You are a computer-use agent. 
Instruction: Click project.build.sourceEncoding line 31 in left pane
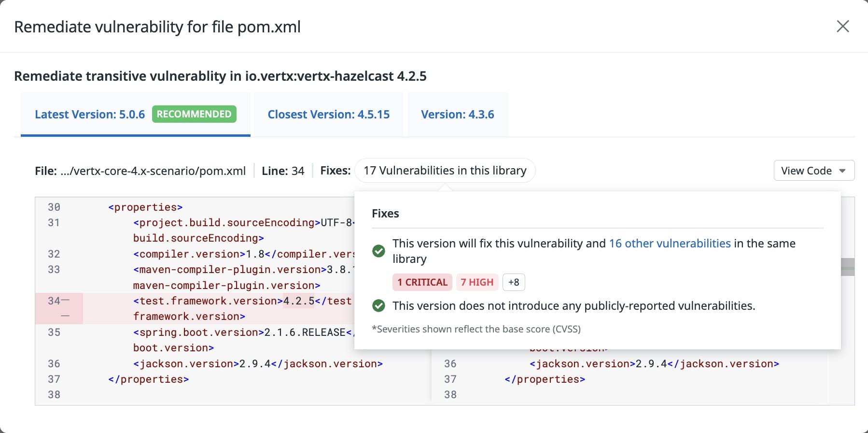244,231
